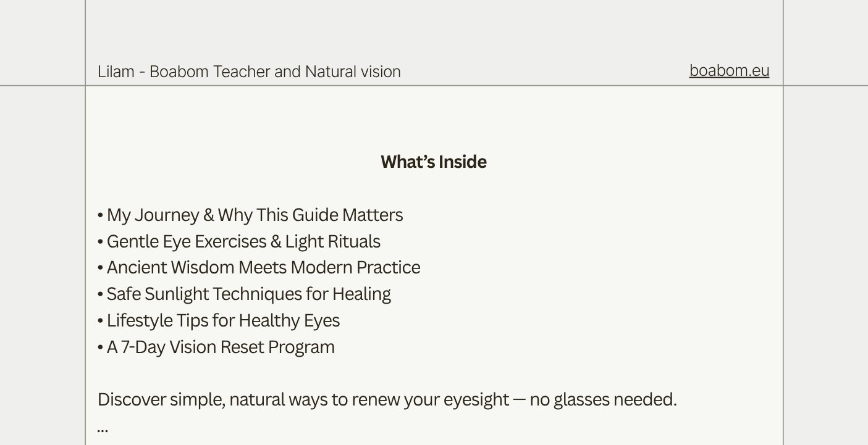The image size is (868, 445).
Task: Click "A 7-Day Vision Reset Program" line
Action: pyautogui.click(x=216, y=347)
